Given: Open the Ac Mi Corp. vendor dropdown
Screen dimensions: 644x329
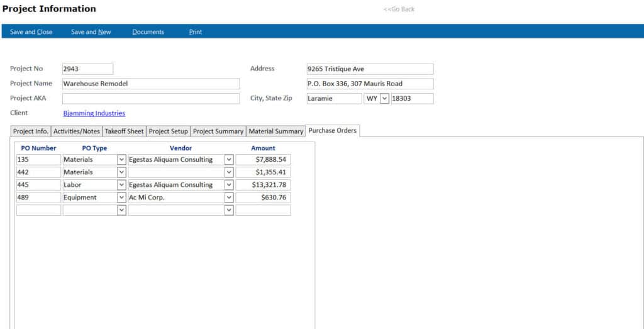Looking at the screenshot, I should pos(229,198).
